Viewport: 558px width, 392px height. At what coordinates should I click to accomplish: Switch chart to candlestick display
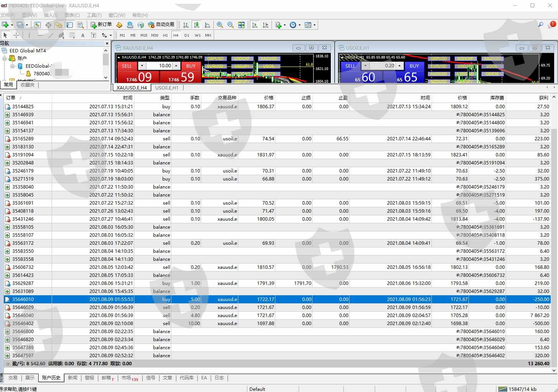click(197, 25)
